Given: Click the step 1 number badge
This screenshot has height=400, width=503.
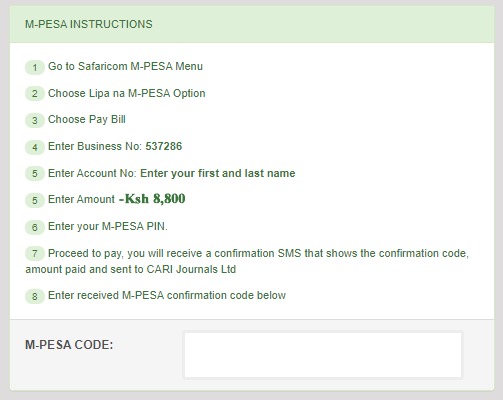Looking at the screenshot, I should (35, 67).
